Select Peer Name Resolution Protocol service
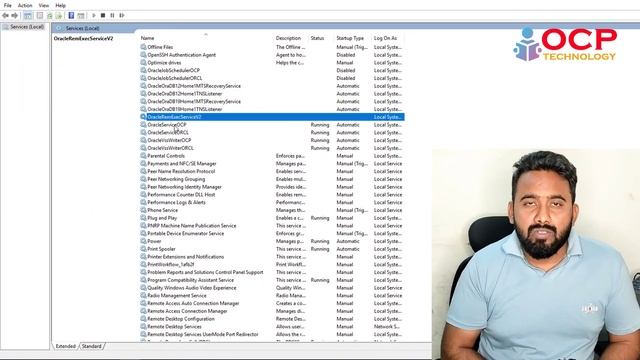 (181, 171)
